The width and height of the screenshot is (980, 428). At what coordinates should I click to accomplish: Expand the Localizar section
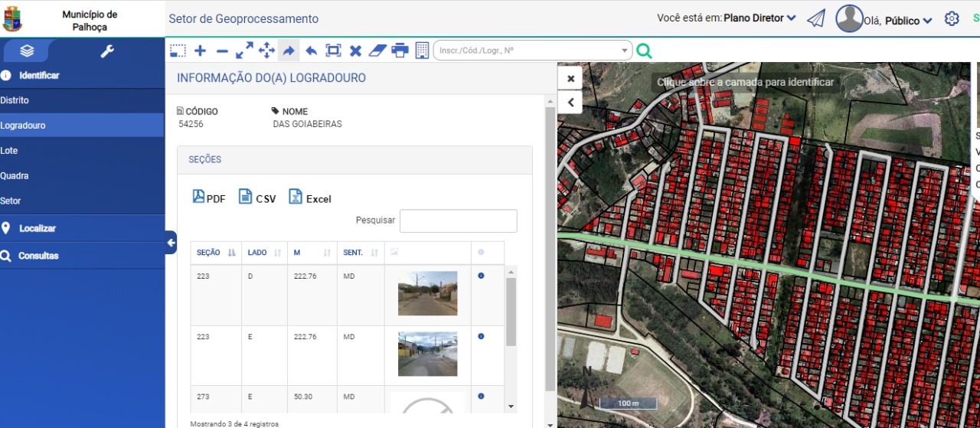(82, 228)
